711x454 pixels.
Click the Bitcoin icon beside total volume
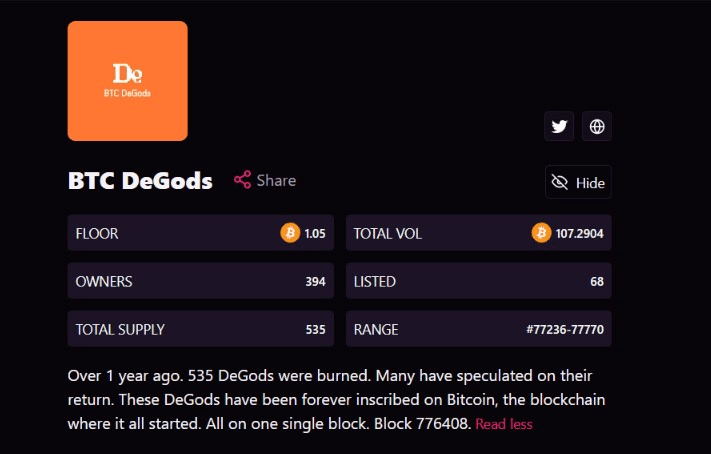541,233
